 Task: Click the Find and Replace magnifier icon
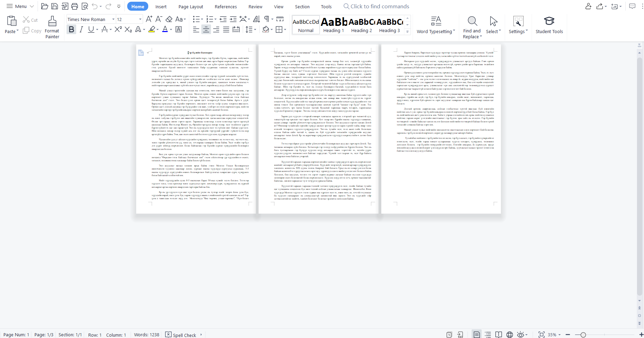tap(472, 21)
